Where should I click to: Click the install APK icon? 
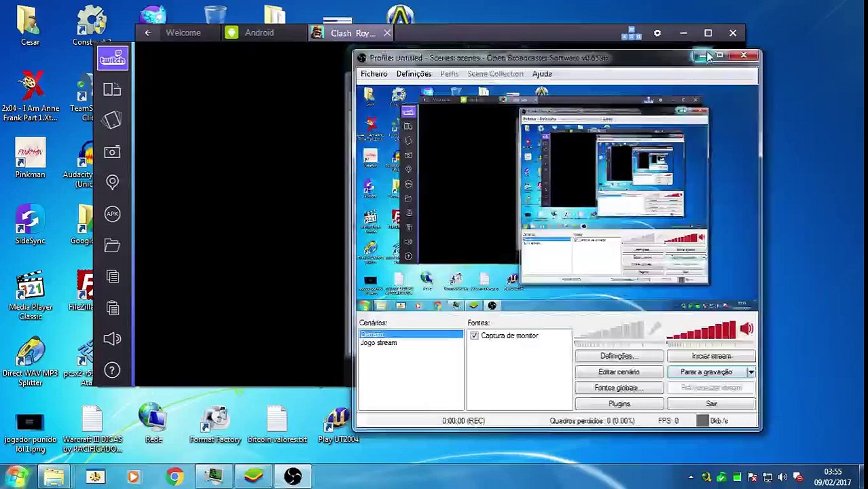tap(112, 213)
